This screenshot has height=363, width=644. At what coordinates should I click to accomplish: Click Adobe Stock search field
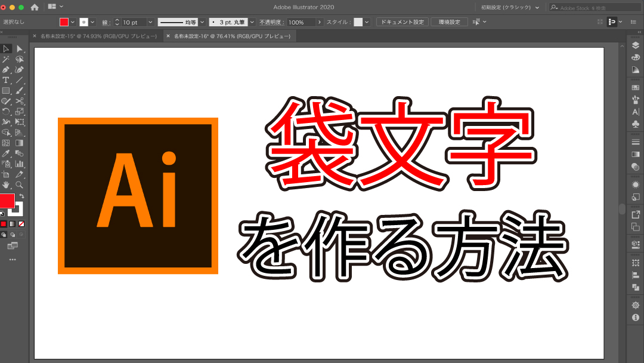click(596, 8)
